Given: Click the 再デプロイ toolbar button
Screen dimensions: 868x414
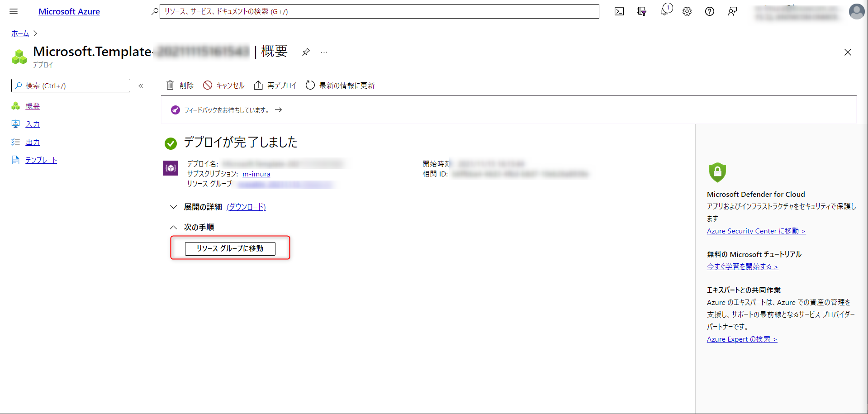Looking at the screenshot, I should click(275, 86).
